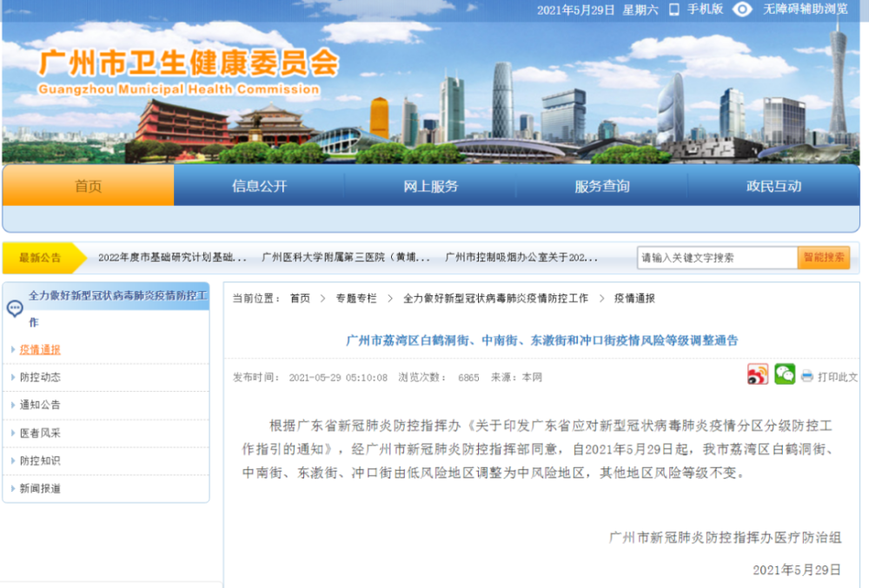Screen dimensions: 869x588
Task: Open 手机版 mobile version via phone icon
Action: pos(675,10)
